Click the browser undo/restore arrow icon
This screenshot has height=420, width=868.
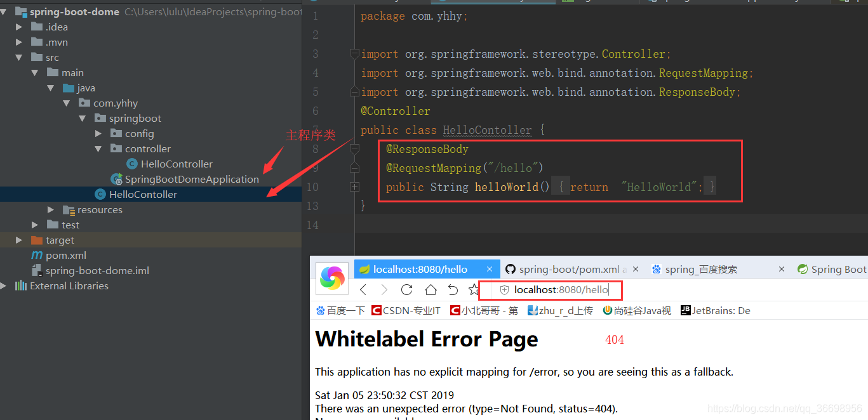tap(453, 290)
